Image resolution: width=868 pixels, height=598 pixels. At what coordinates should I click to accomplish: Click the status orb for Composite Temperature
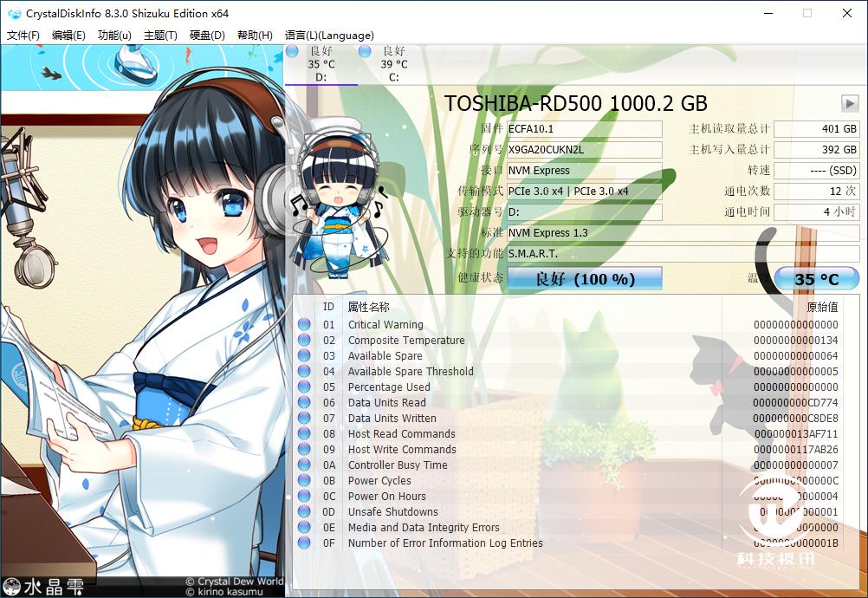point(304,340)
